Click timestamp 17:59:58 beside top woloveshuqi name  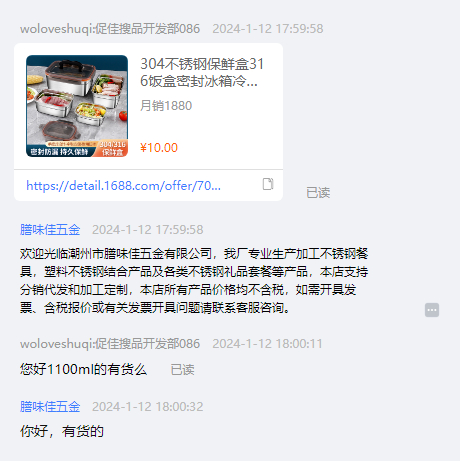click(268, 29)
